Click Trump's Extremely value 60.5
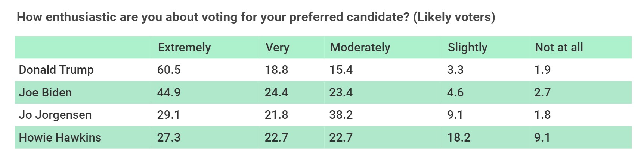Image resolution: width=644 pixels, height=152 pixels. pyautogui.click(x=169, y=70)
